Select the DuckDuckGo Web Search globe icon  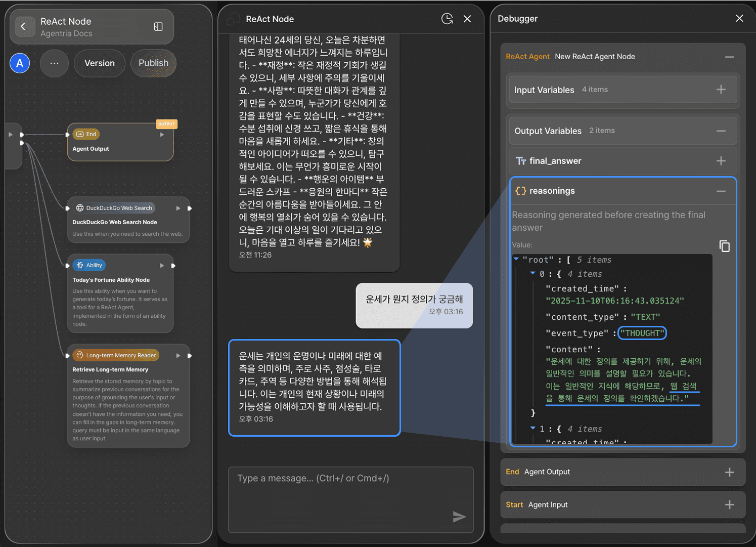80,208
